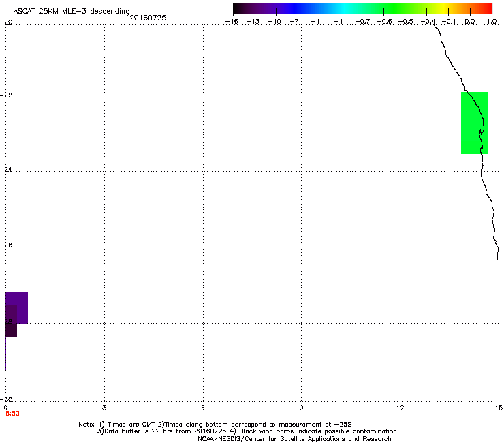Image resolution: width=504 pixels, height=443 pixels.
Task: Click the -30 latitude axis label
Action: point(6,399)
